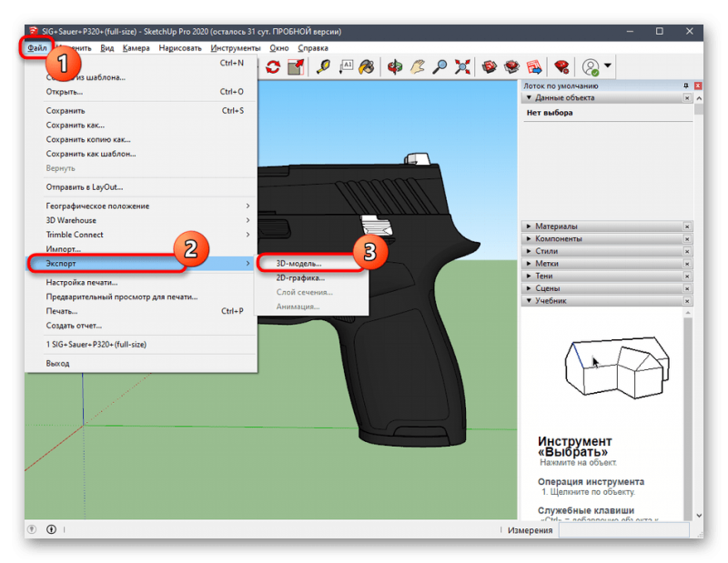This screenshot has height=563, width=728.
Task: Click the Send to LayOut toolbar icon
Action: [x=534, y=67]
